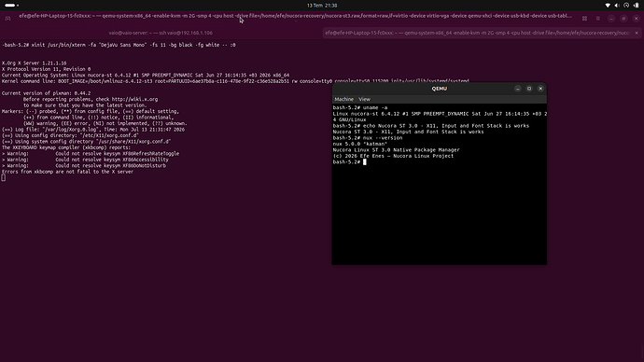Image resolution: width=644 pixels, height=362 pixels.
Task: Minimize the QEMU window
Action: pos(517,89)
